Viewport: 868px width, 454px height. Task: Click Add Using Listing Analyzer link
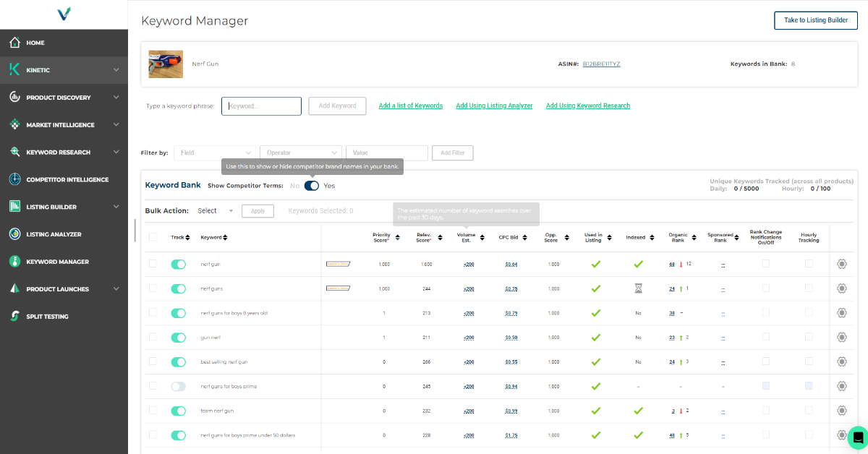[494, 106]
